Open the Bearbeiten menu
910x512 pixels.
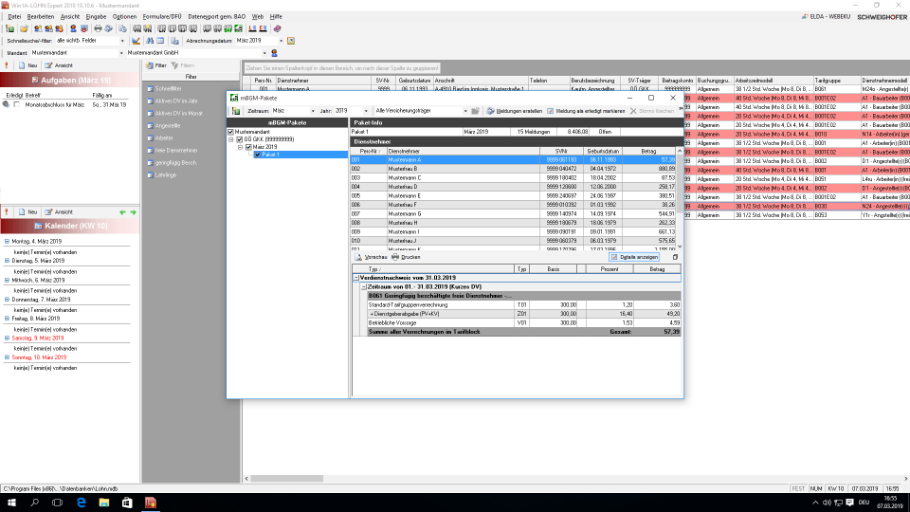click(40, 17)
